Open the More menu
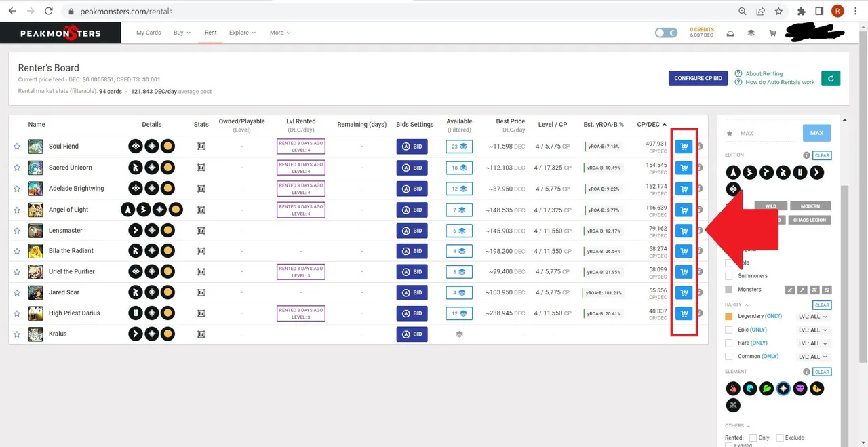 [279, 33]
